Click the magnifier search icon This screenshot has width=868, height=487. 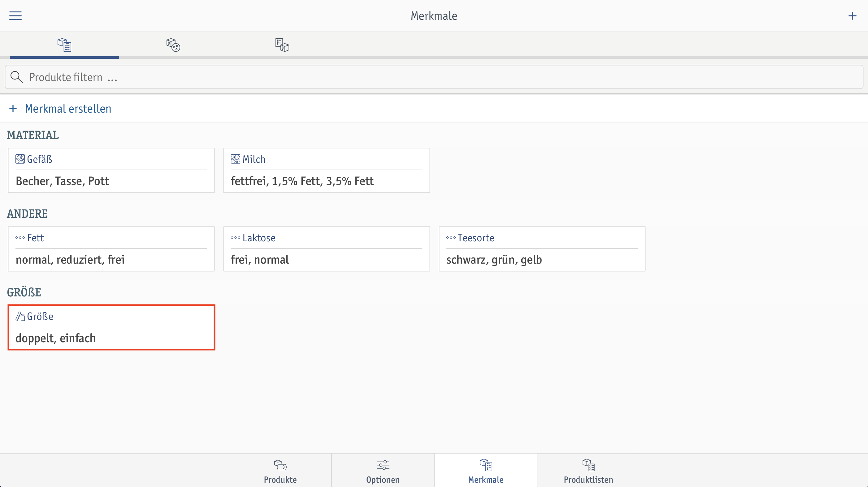pyautogui.click(x=16, y=77)
